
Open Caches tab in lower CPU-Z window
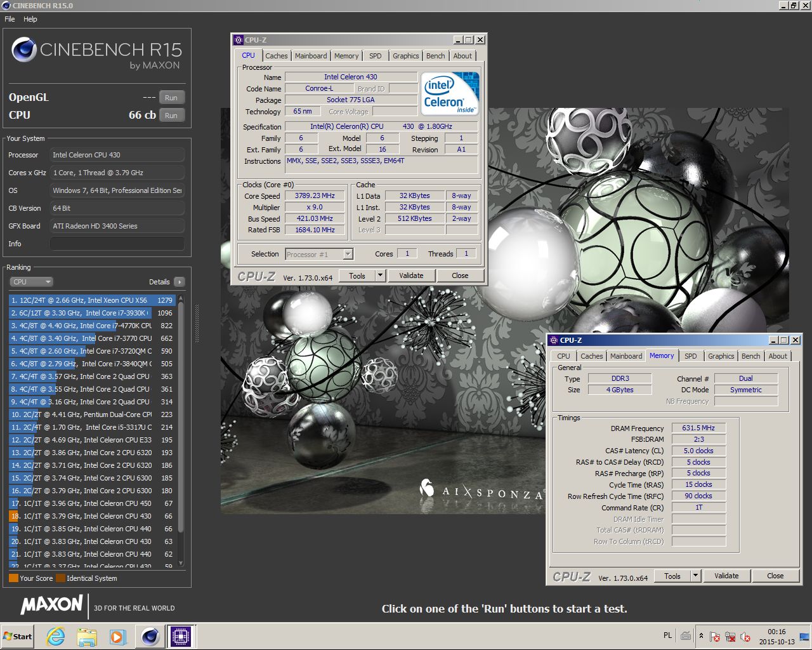point(592,356)
